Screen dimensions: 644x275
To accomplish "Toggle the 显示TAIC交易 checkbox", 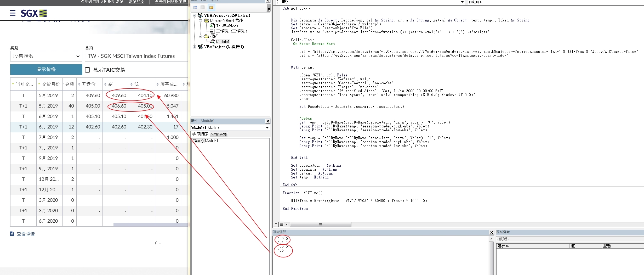I will click(x=88, y=70).
